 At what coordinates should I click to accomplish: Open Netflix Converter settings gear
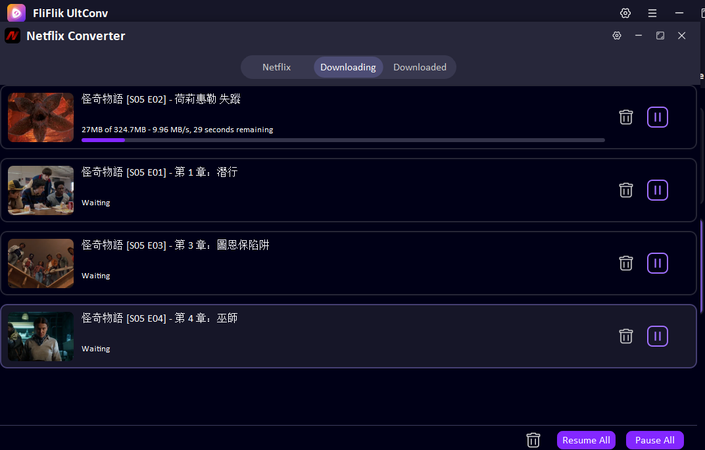coord(616,36)
